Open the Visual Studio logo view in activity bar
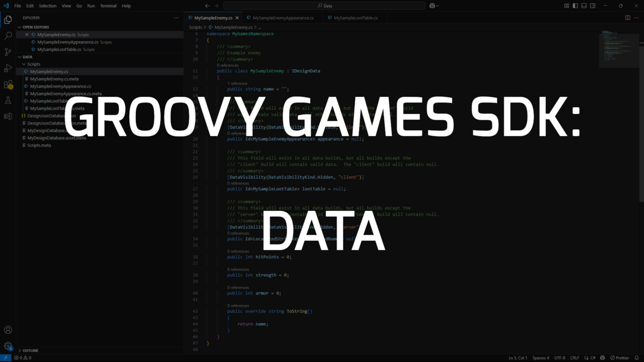This screenshot has height=362, width=644. point(8,116)
